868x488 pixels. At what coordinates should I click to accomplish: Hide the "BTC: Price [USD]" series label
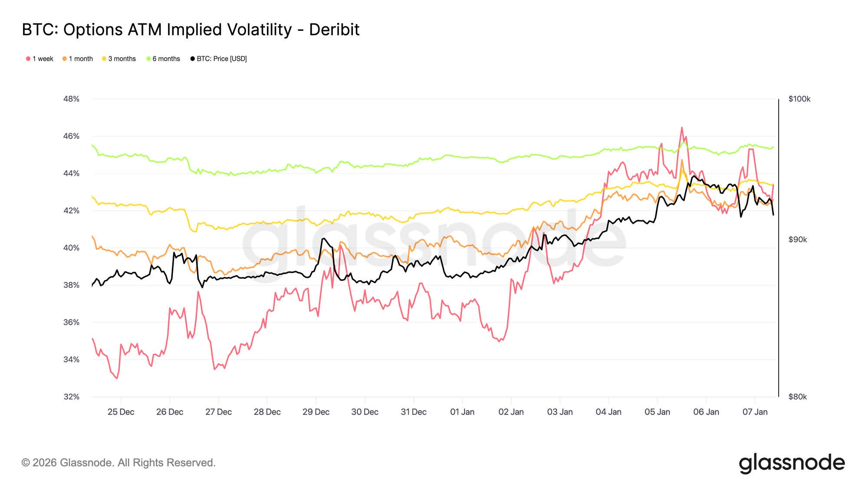click(x=222, y=59)
